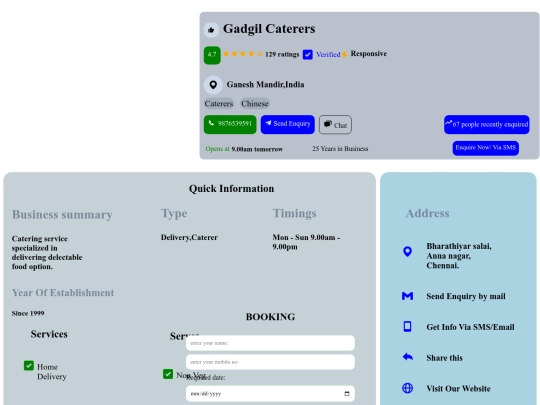The height and width of the screenshot is (405, 540).
Task: Click the required date input field
Action: [x=270, y=393]
